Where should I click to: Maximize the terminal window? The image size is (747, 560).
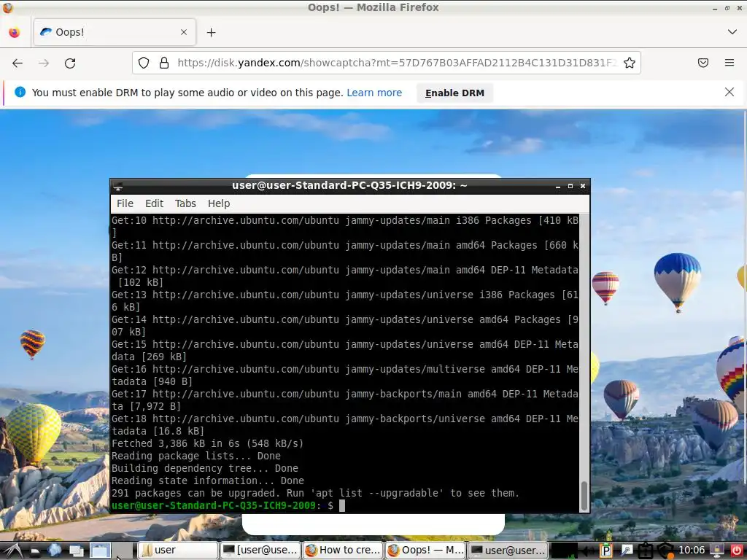point(570,186)
